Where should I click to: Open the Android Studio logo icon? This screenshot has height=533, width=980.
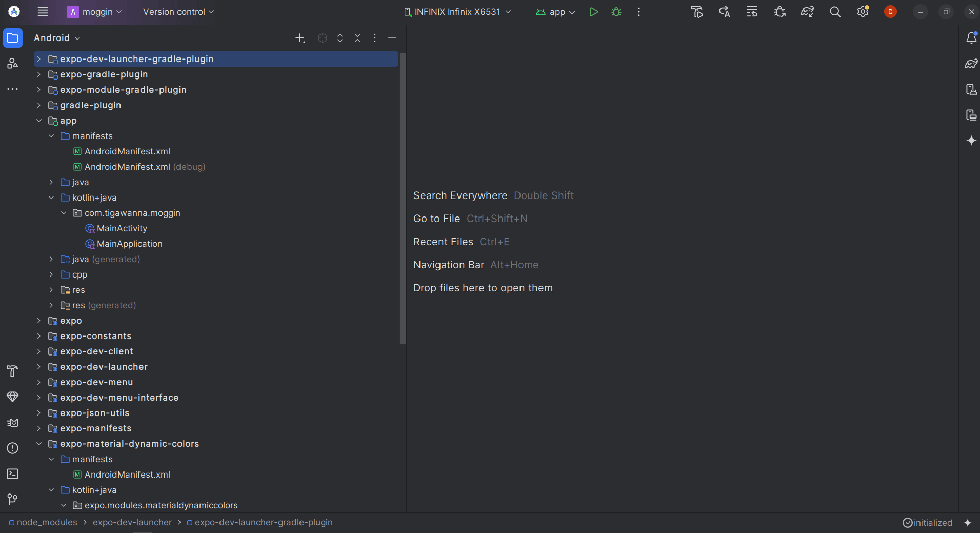tap(14, 12)
